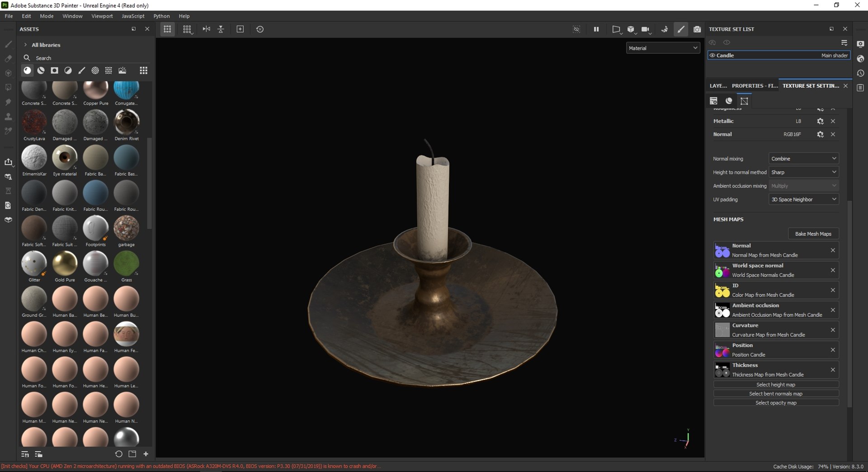The width and height of the screenshot is (868, 472).
Task: Open the Normal mixing Combine dropdown
Action: [804, 158]
